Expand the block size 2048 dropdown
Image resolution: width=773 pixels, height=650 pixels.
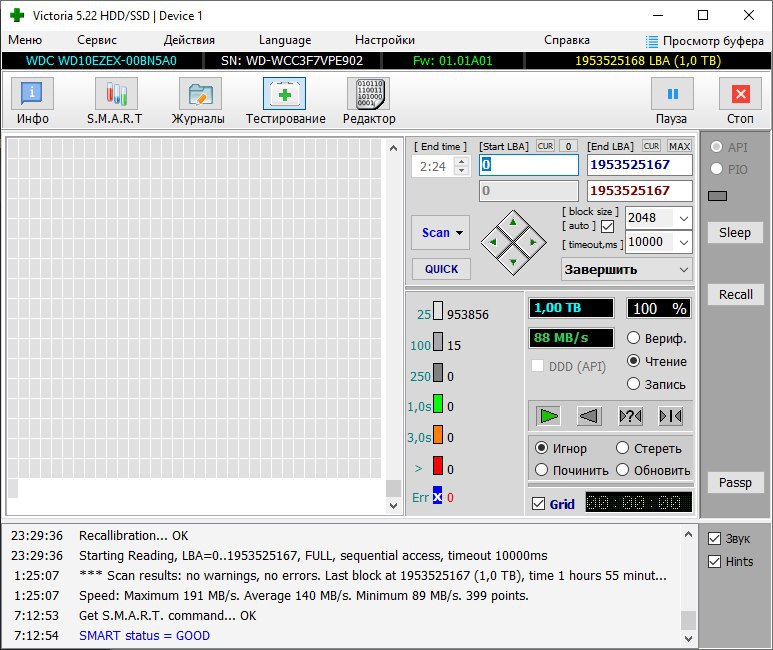point(684,218)
